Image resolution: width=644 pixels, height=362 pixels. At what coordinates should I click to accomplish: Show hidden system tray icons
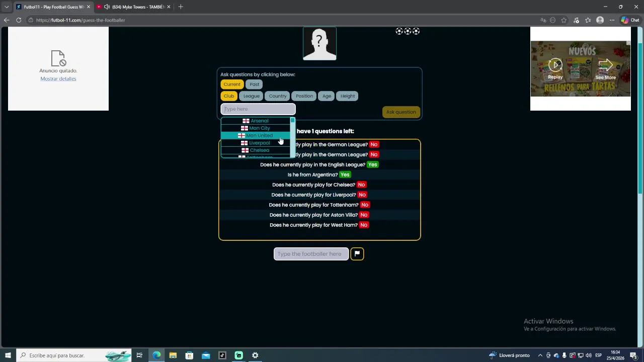point(540,355)
